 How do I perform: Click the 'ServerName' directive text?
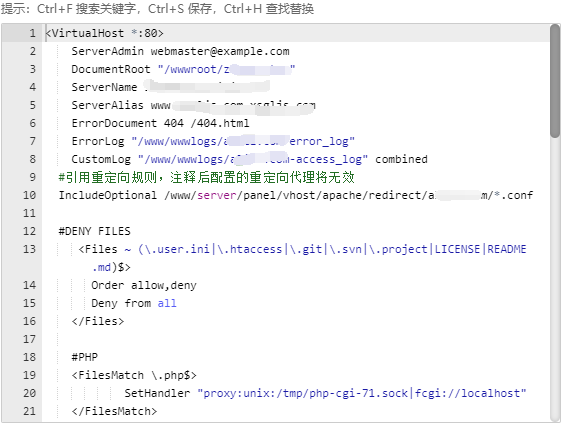104,87
